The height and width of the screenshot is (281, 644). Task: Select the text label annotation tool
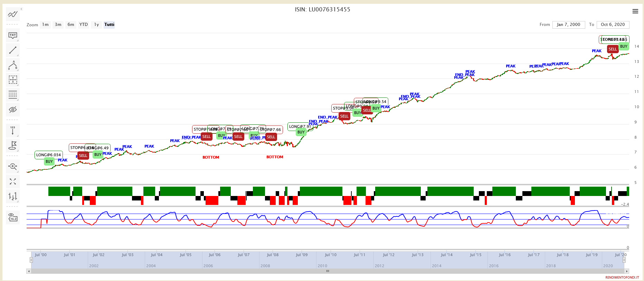13,35
